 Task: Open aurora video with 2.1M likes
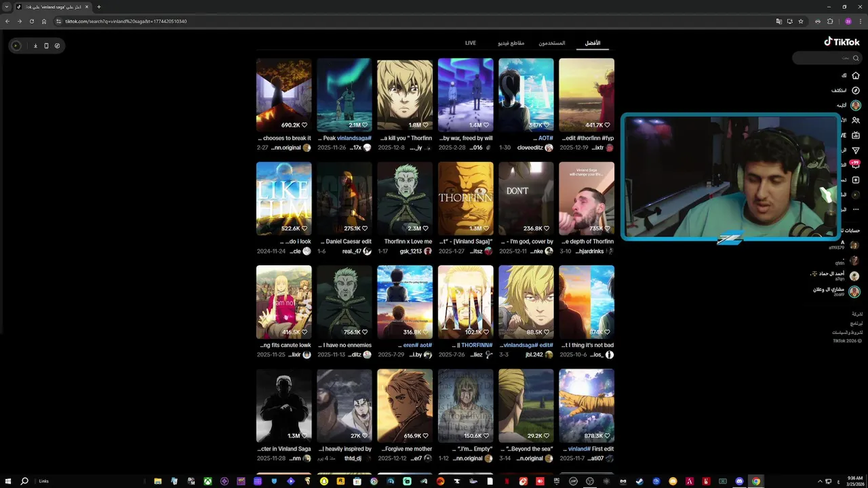click(x=344, y=95)
